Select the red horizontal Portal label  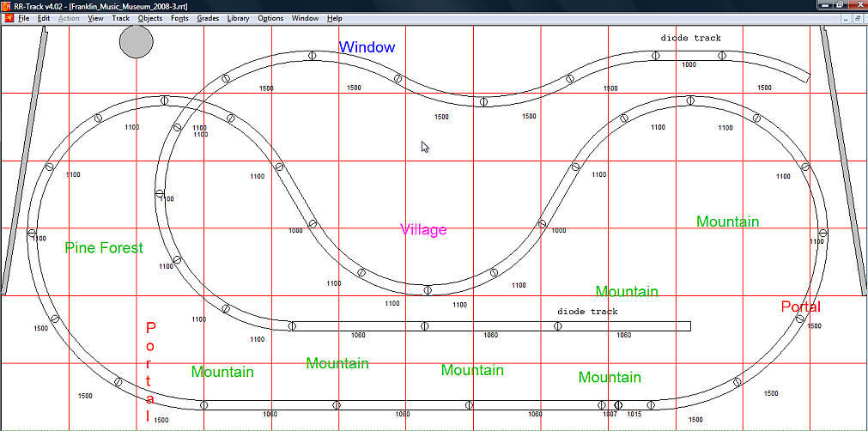[x=800, y=307]
